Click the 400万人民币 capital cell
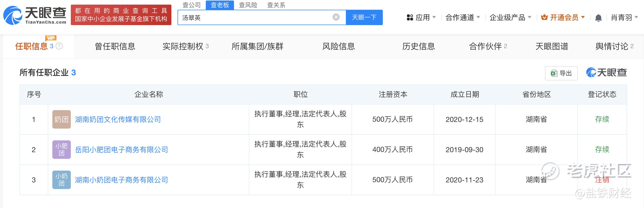Viewport: 644px width, 208px height. point(393,150)
